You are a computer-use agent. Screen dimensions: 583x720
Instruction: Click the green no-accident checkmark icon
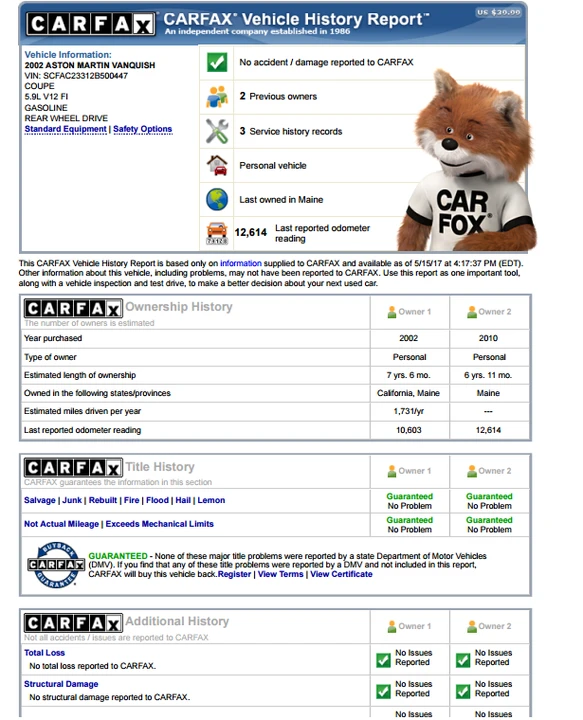[x=217, y=62]
